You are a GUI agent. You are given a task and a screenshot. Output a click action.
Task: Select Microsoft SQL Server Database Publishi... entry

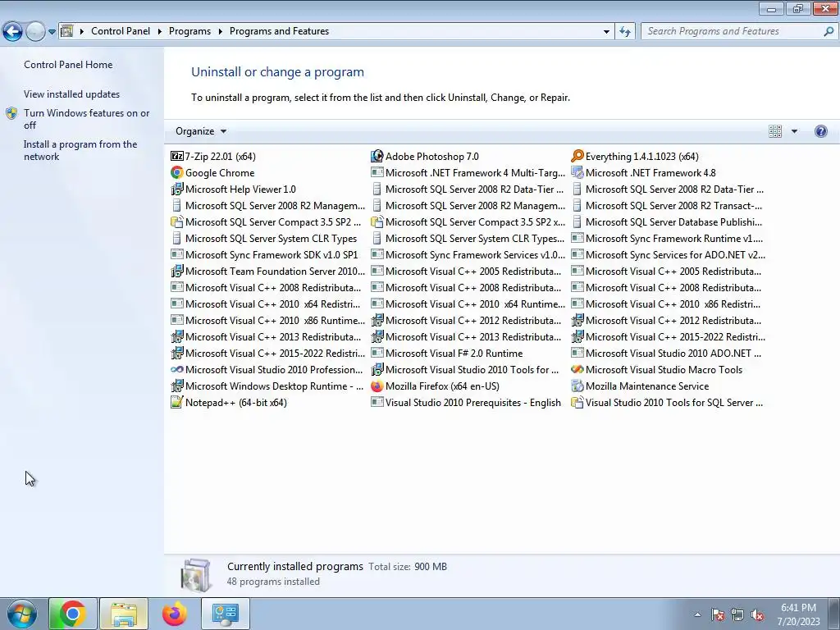[x=667, y=221]
